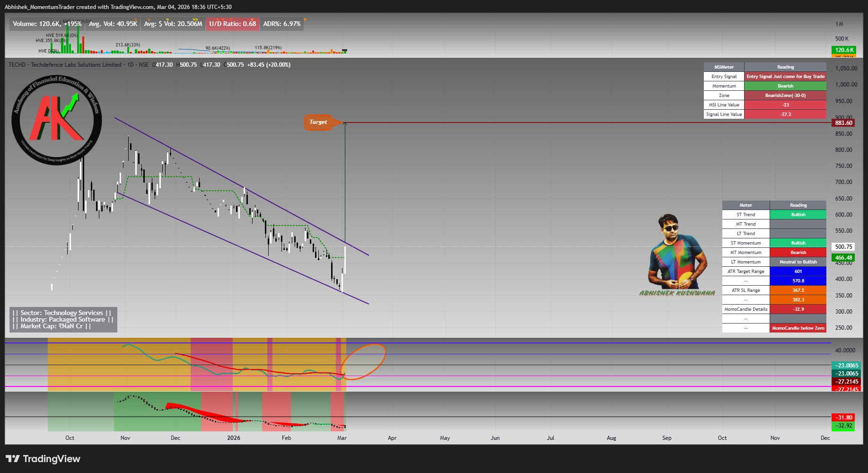
Task: Click the 883.60 target price label
Action: tap(843, 123)
